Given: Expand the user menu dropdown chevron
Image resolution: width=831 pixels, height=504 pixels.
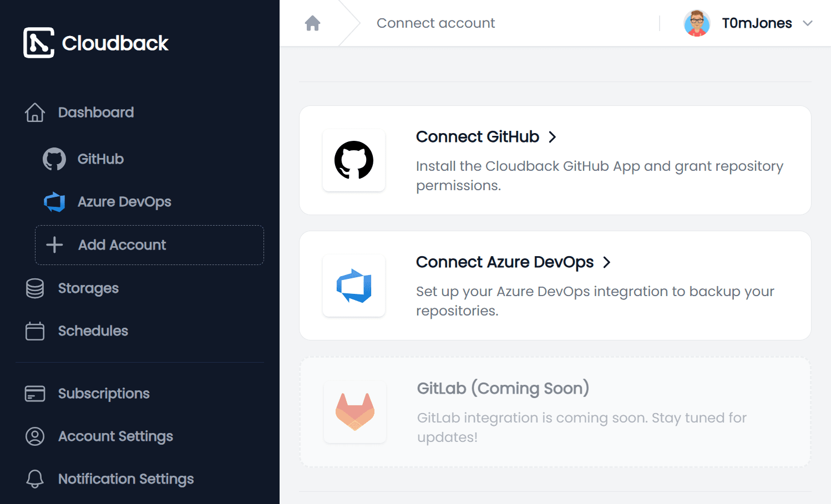Looking at the screenshot, I should 808,23.
